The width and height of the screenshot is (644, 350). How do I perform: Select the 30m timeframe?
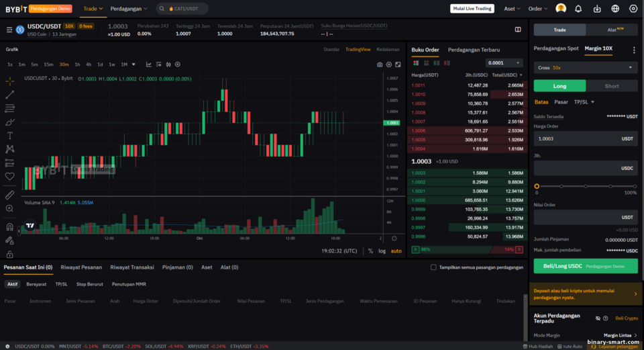click(x=64, y=64)
